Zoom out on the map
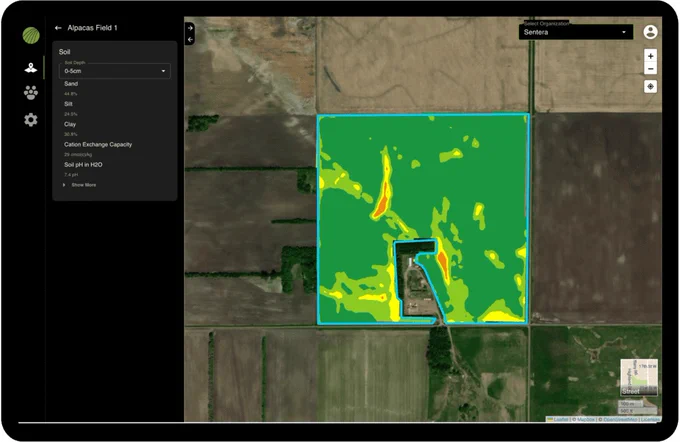 pyautogui.click(x=650, y=69)
